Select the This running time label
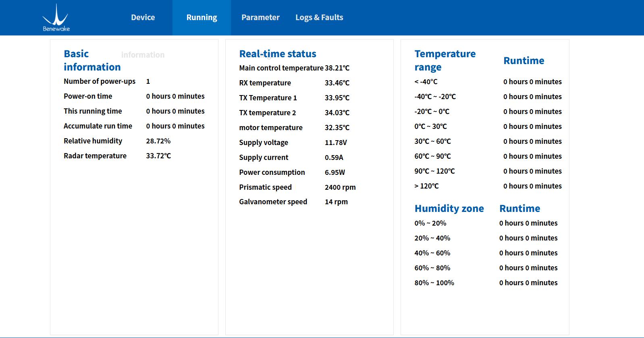The width and height of the screenshot is (644, 338). pyautogui.click(x=93, y=111)
